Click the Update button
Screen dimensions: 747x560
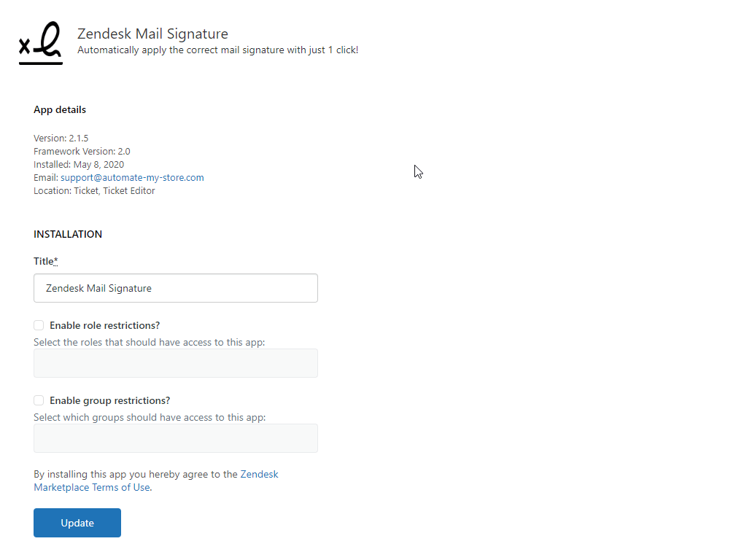77,523
